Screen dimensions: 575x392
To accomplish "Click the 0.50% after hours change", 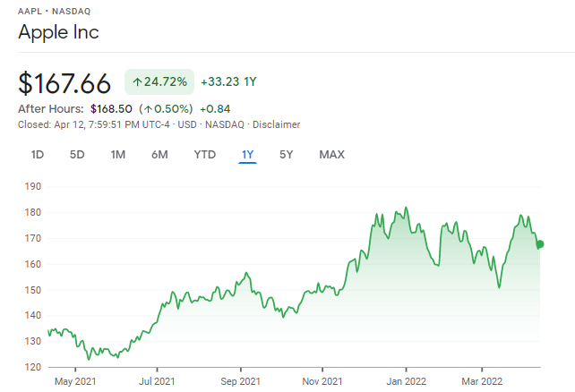I will 166,109.
